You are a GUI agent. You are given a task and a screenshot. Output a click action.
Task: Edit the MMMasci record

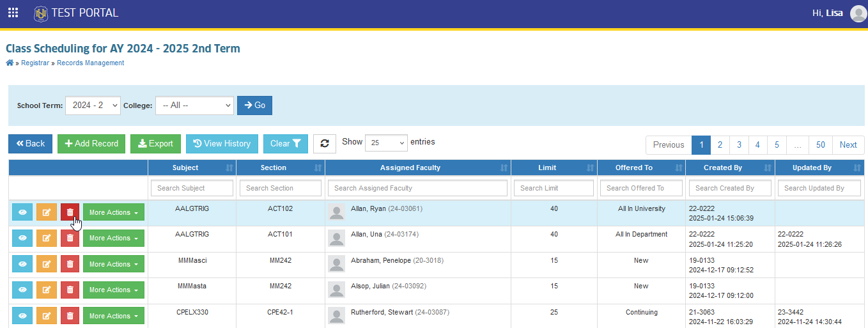[x=46, y=264]
